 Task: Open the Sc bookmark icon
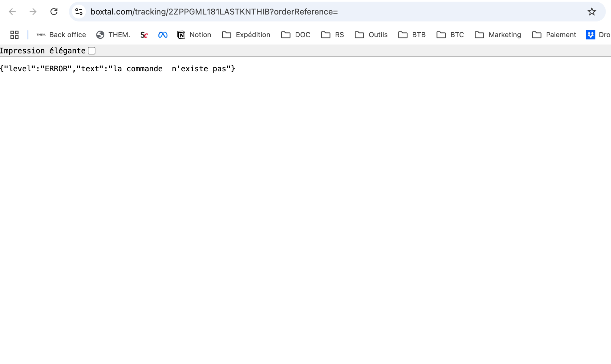144,35
